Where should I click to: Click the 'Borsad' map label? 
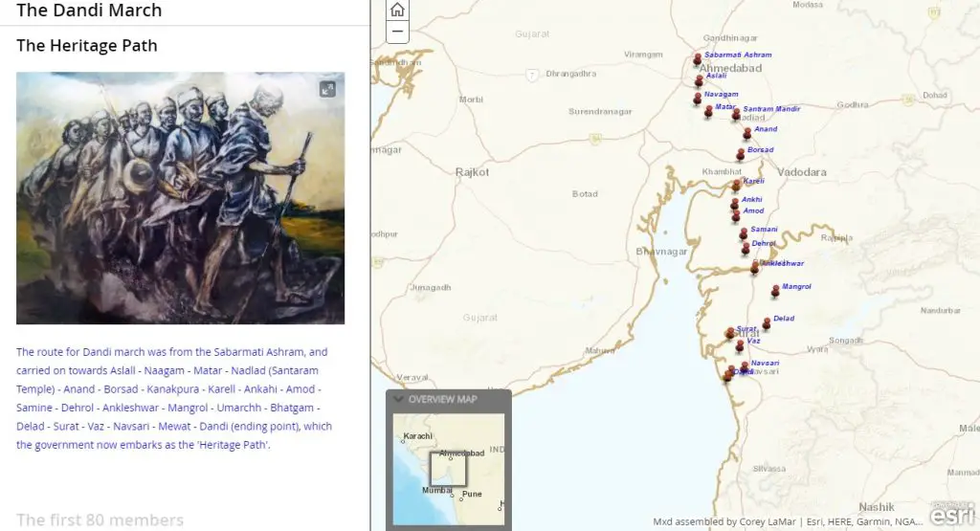coord(760,150)
